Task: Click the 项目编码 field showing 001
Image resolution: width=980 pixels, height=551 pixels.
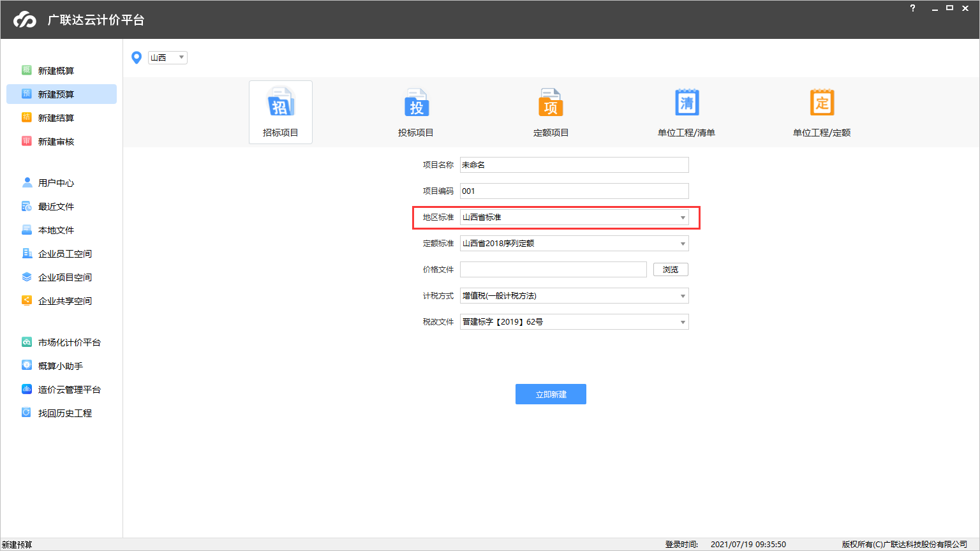Action: pos(574,191)
